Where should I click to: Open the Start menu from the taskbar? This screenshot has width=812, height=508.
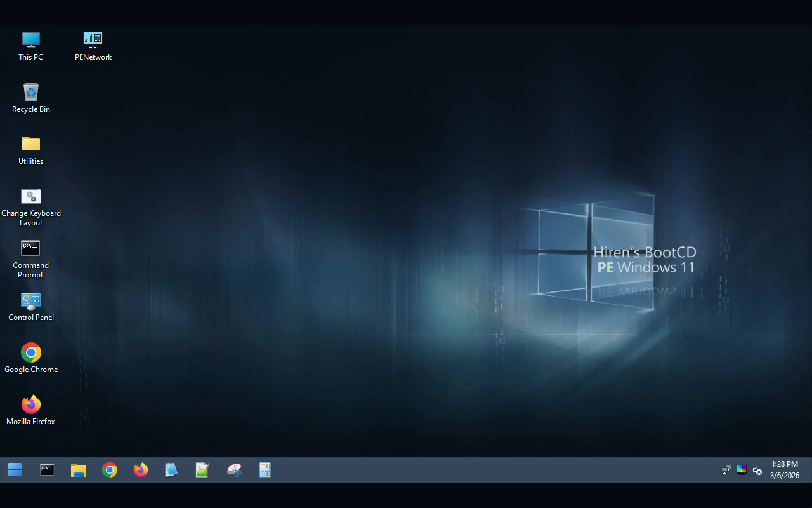(15, 470)
